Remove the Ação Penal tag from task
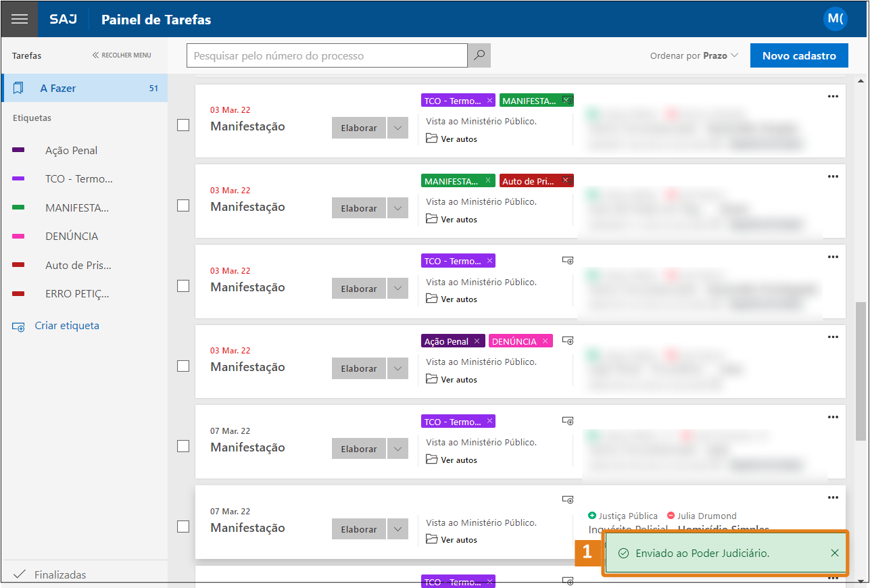The image size is (870, 588). pos(477,341)
